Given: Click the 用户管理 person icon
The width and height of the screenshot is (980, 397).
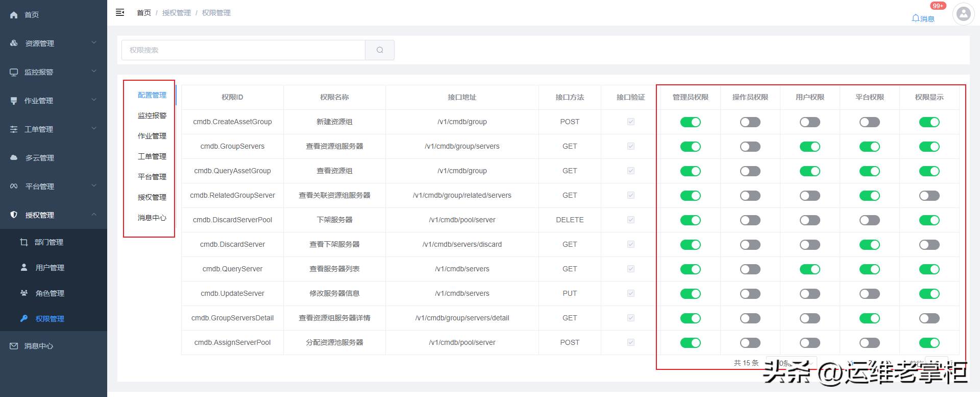Looking at the screenshot, I should (x=23, y=267).
